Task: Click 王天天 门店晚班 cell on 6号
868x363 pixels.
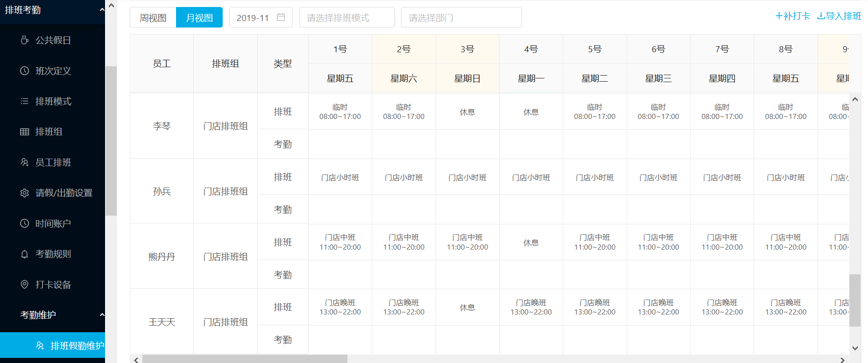Action: click(x=658, y=307)
